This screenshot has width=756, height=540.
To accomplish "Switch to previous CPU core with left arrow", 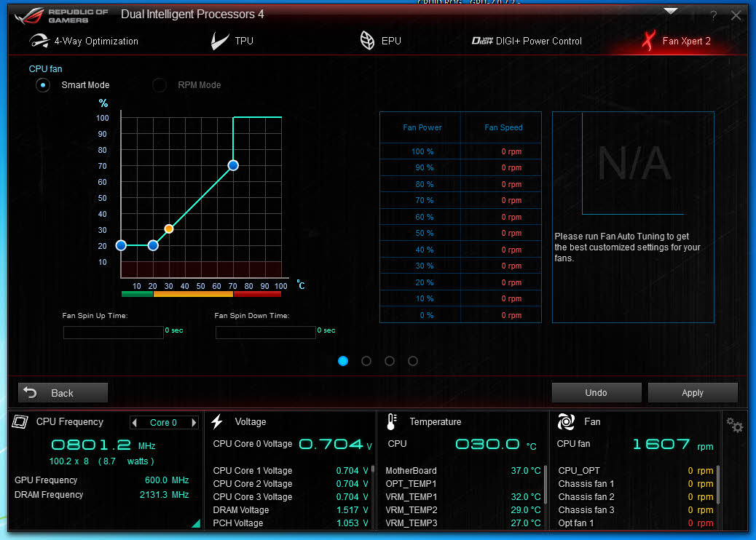I will pos(135,423).
